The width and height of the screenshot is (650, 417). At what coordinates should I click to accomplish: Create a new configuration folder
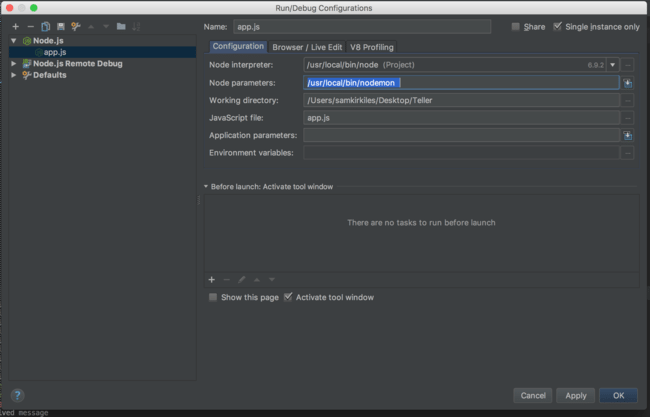[121, 26]
